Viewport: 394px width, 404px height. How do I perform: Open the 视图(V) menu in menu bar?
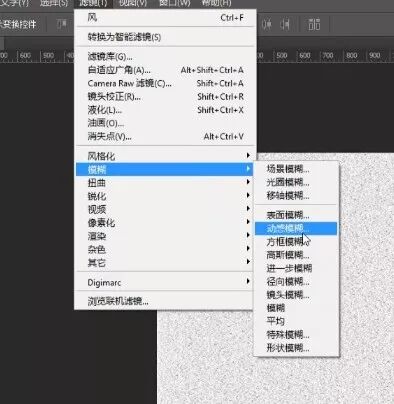point(133,3)
